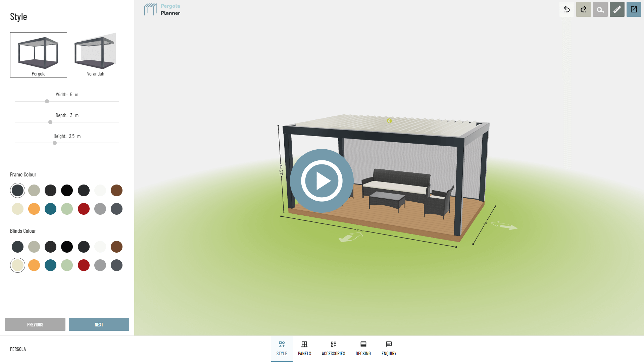The width and height of the screenshot is (644, 362).
Task: Toggle the ruler measurements icon
Action: point(617,9)
